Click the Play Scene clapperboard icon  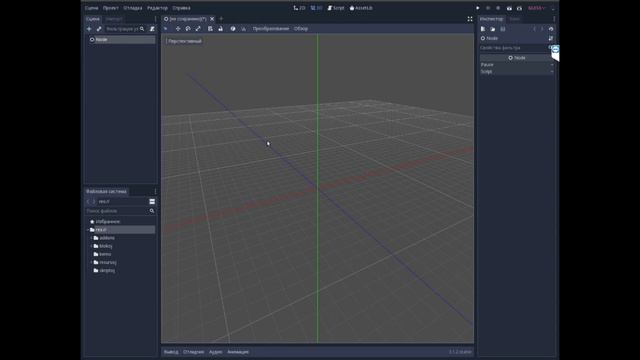(x=509, y=8)
